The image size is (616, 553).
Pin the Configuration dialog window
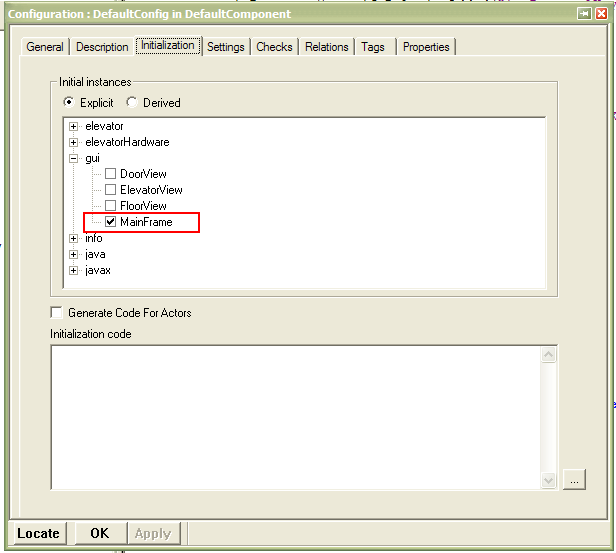pyautogui.click(x=584, y=14)
